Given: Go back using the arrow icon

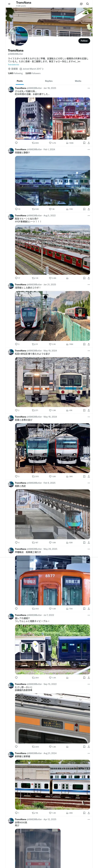Looking at the screenshot, I should pos(9,4).
